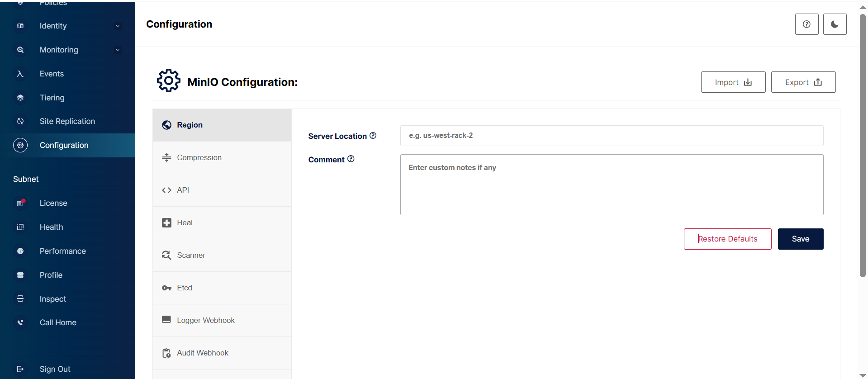Click the Identity sidebar icon
The height and width of the screenshot is (379, 868).
(20, 26)
